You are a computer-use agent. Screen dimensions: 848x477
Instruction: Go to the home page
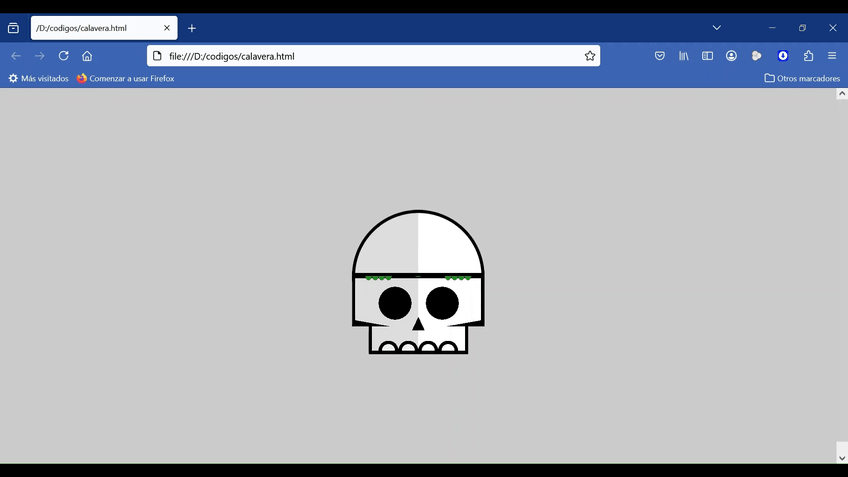click(x=87, y=56)
